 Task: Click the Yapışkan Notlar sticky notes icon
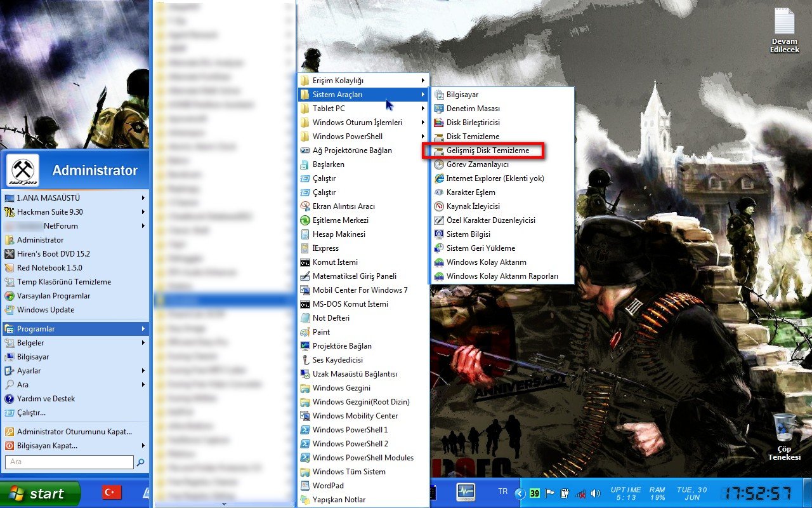coord(305,500)
